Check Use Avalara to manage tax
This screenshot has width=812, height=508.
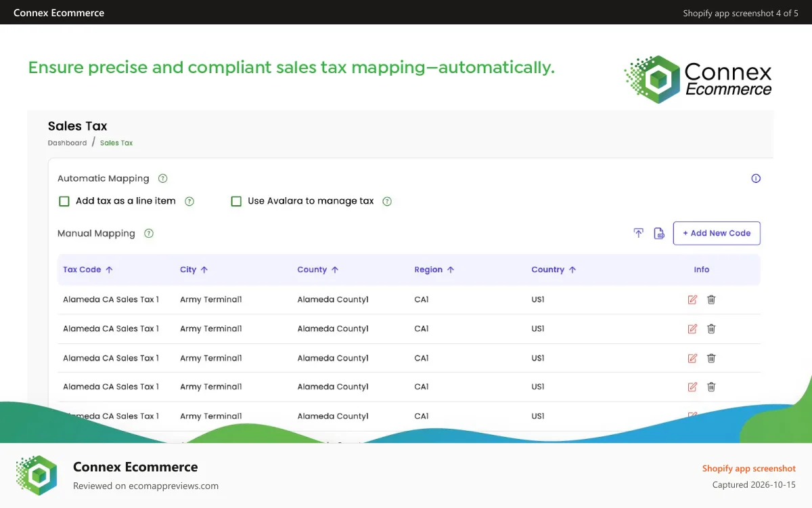point(236,201)
